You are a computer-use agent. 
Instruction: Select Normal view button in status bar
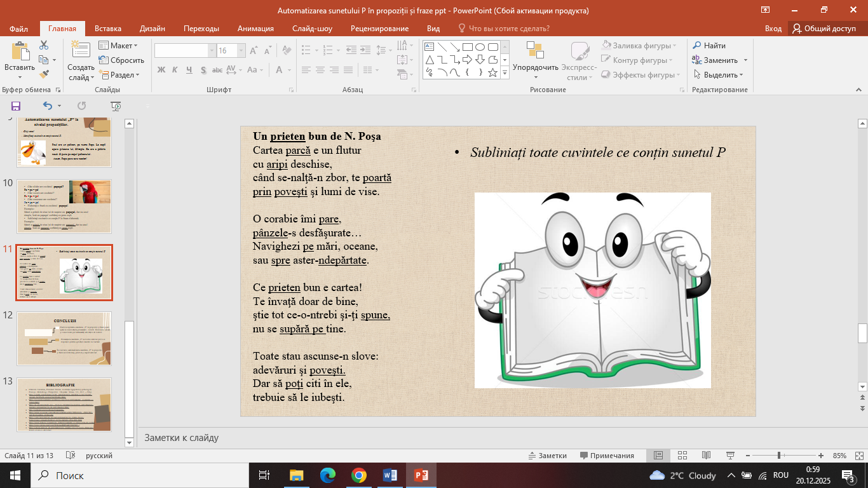[658, 456]
